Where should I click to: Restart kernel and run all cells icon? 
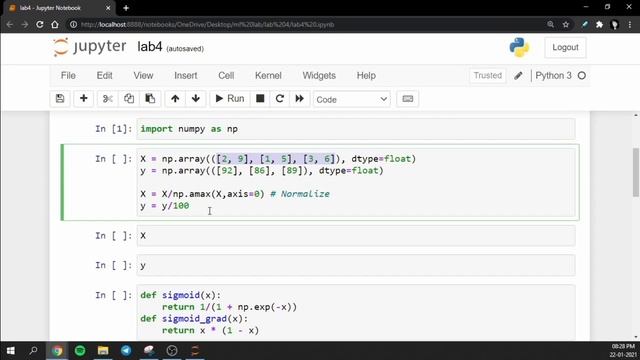300,99
